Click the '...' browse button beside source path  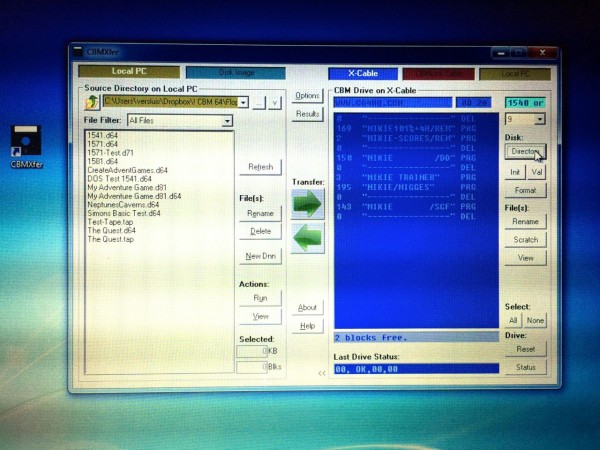point(259,103)
